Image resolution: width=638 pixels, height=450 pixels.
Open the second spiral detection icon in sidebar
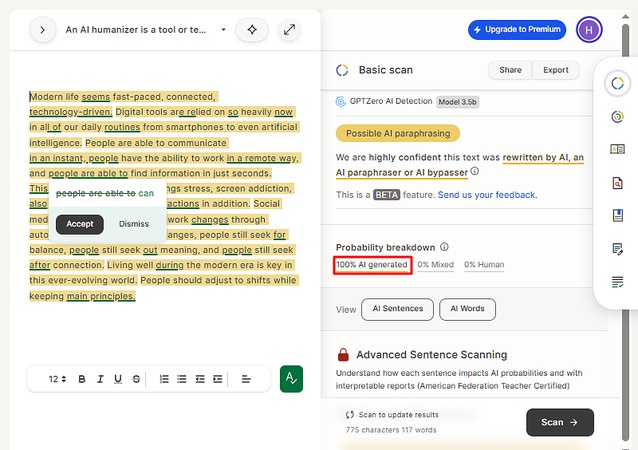point(617,117)
